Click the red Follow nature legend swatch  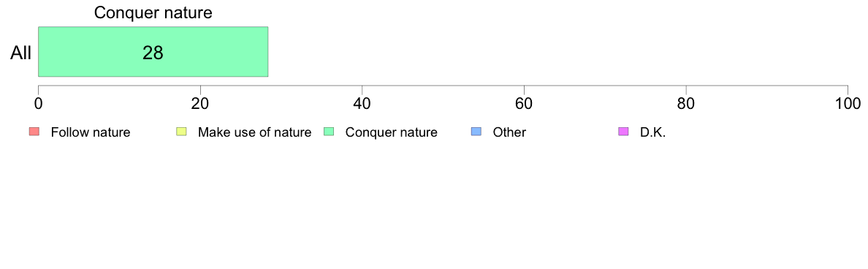[34, 132]
